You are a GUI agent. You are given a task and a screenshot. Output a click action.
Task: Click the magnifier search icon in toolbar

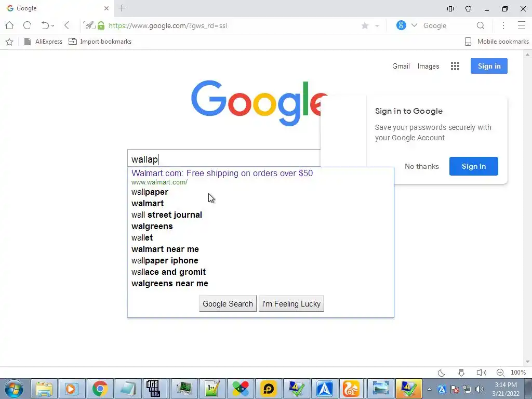coord(481,25)
